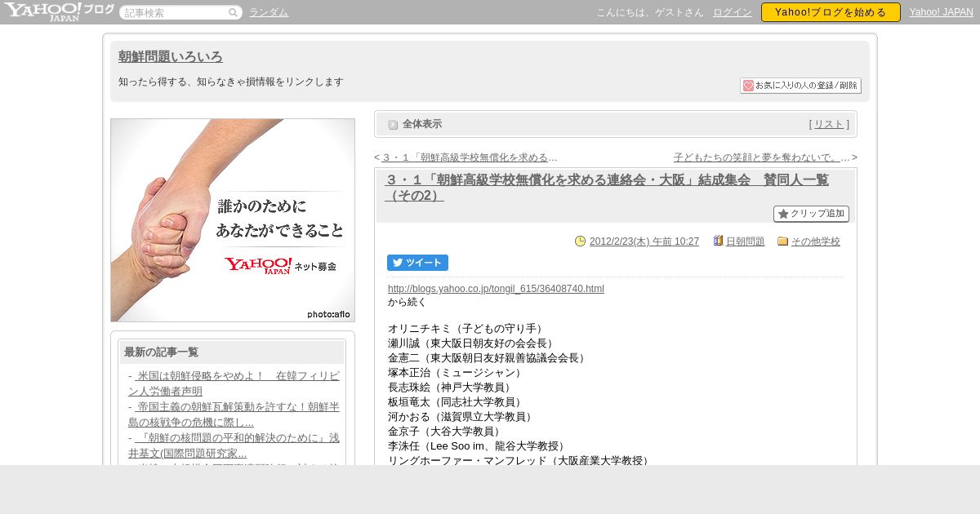Select the name オリニチキミ（子どもの守り手）
Screen dimensions: 980x514
[467, 329]
